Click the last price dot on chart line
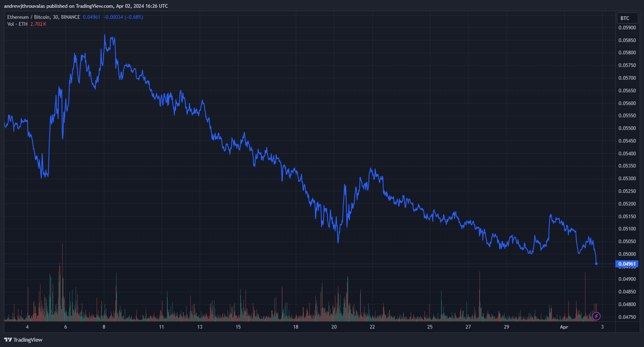 point(596,264)
